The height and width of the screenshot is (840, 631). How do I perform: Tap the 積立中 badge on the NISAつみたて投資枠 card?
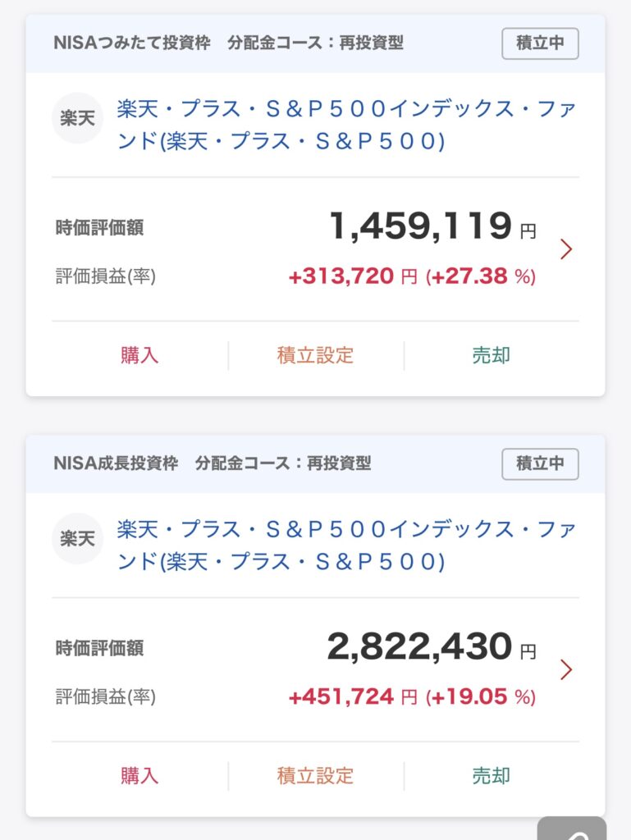pyautogui.click(x=540, y=43)
